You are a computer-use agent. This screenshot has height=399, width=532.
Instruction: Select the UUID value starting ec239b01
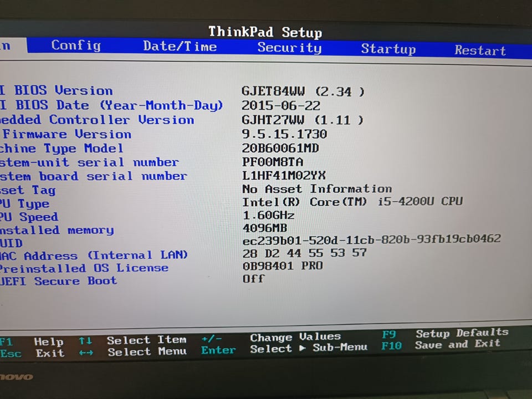371,239
